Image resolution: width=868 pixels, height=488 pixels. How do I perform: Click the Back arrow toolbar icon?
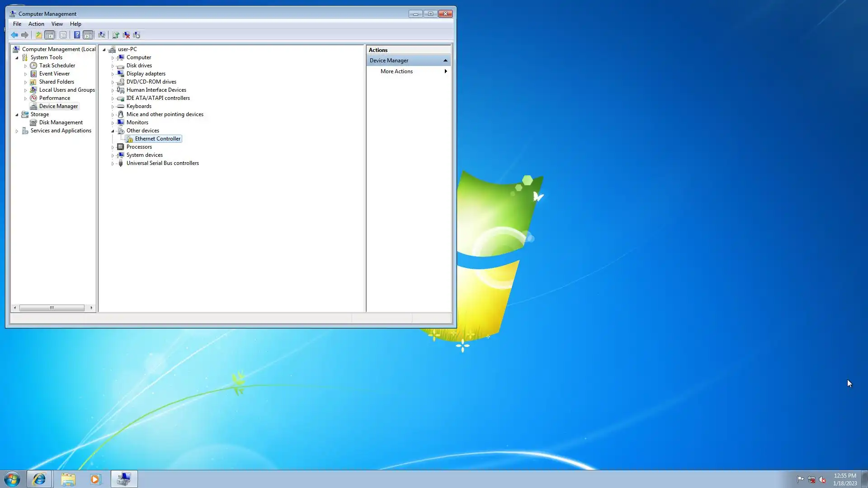click(x=14, y=35)
